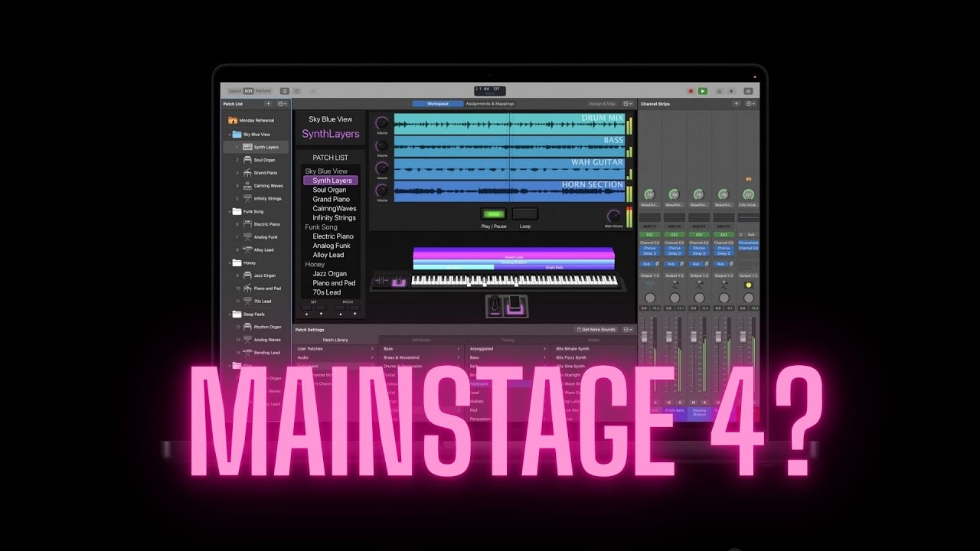This screenshot has width=980, height=551.
Task: Click the Bright Bells keyboard layer zone
Action: [554, 267]
